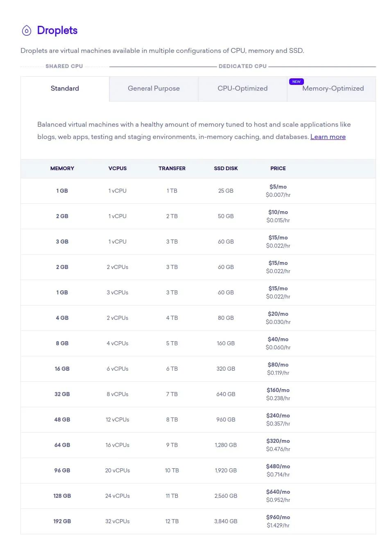Follow the Learn more link
This screenshot has height=554, width=392.
(x=328, y=137)
